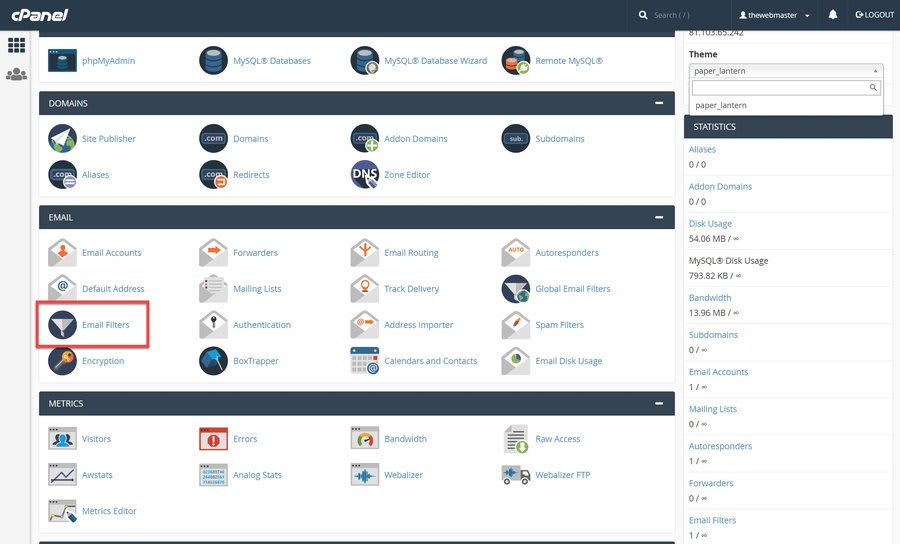This screenshot has height=544, width=900.
Task: Open the Addon Domains statistics link
Action: [720, 186]
